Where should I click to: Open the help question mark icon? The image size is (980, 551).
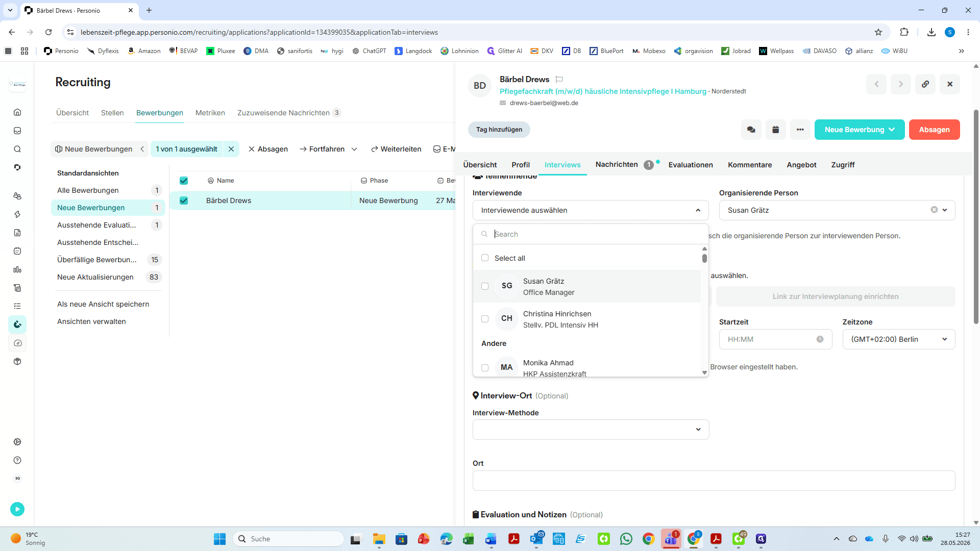point(17,460)
